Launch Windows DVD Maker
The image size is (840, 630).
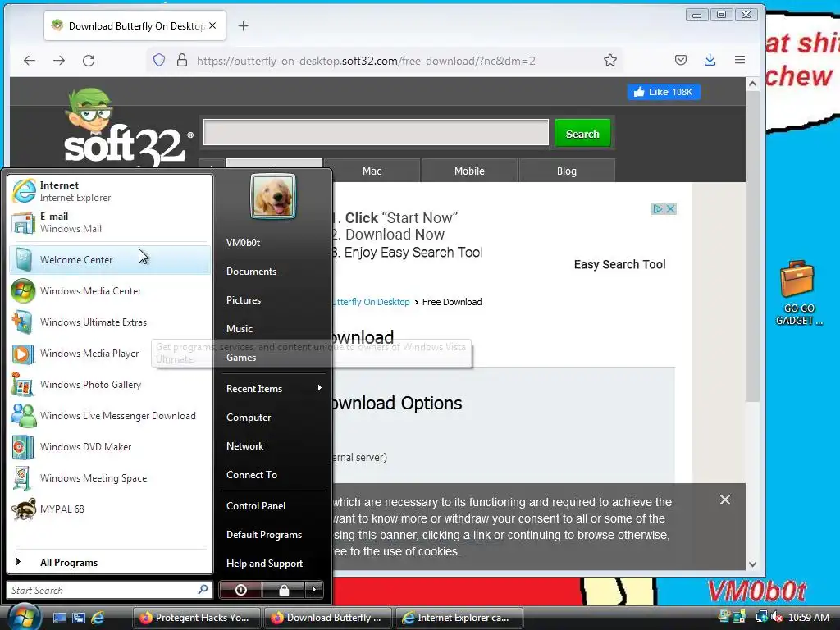coord(110,447)
